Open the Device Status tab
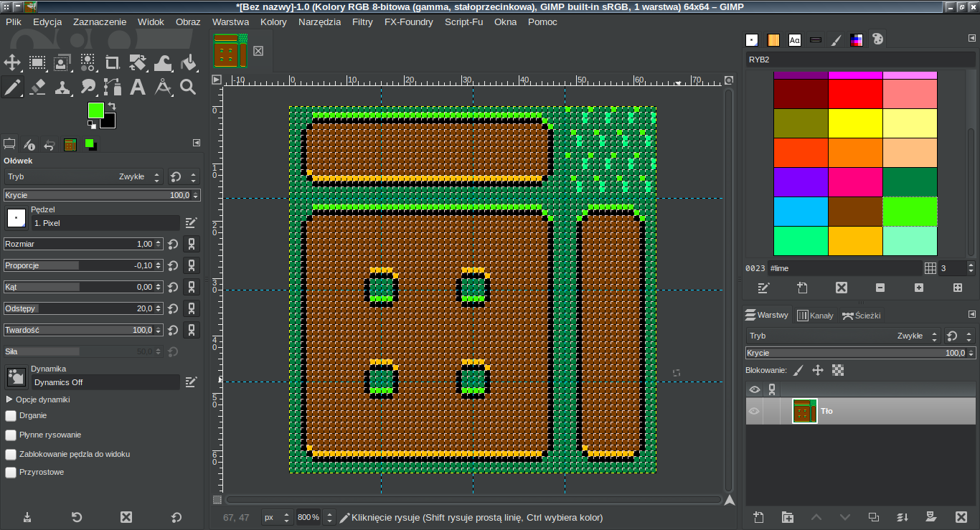The height and width of the screenshot is (530, 980). [29, 144]
